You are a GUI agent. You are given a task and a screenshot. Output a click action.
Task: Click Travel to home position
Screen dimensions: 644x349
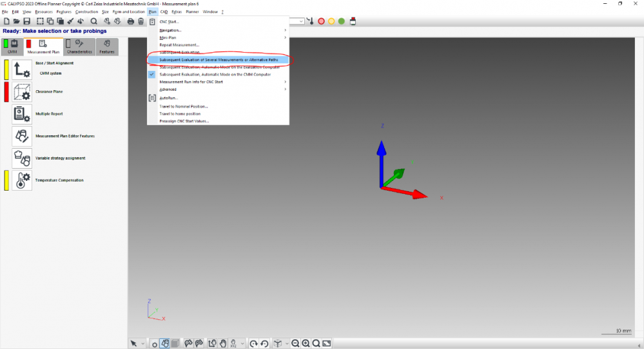click(180, 113)
